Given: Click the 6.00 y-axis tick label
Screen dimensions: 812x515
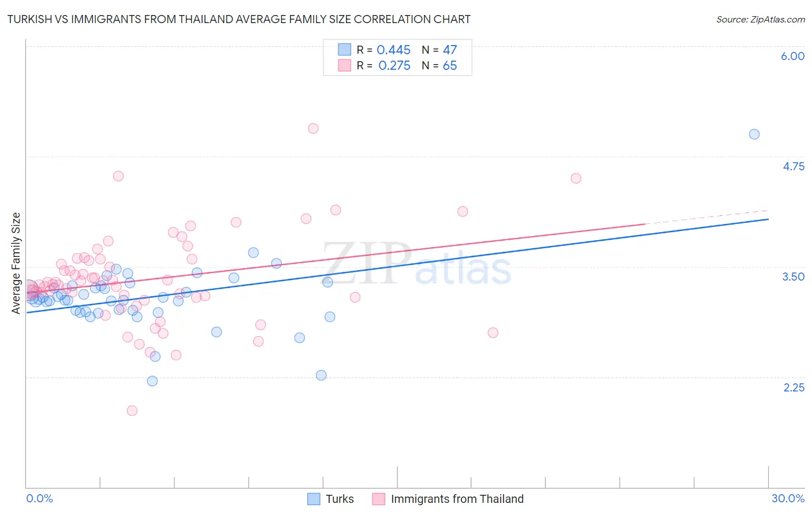Looking at the screenshot, I should pos(793,56).
